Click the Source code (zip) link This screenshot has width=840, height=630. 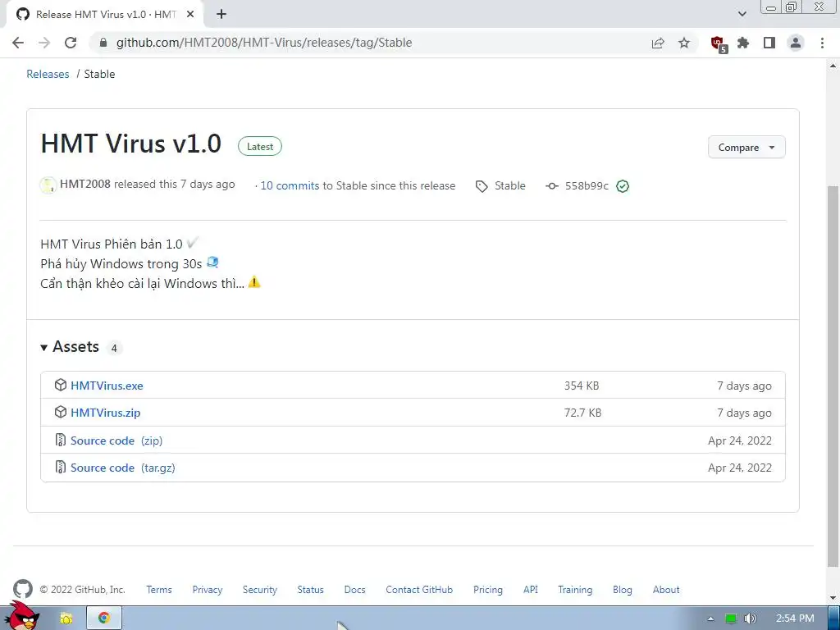pyautogui.click(x=116, y=441)
